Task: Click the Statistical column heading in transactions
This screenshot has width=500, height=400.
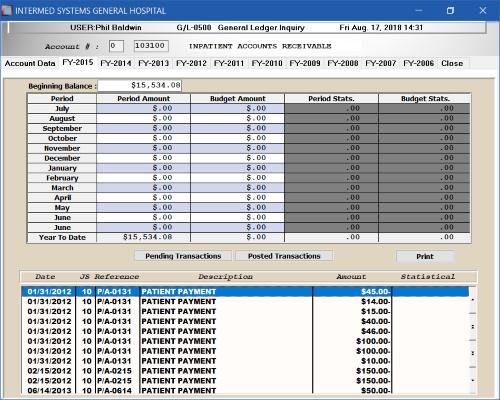Action: point(428,277)
